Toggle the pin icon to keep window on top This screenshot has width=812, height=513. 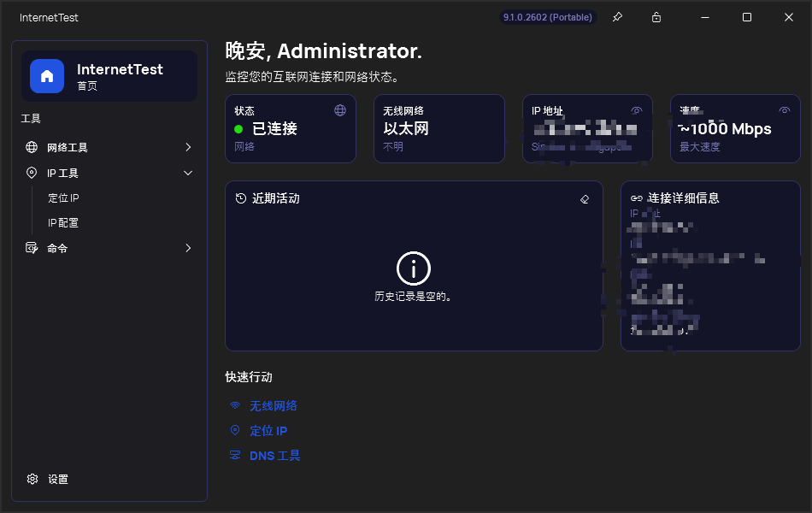tap(617, 17)
